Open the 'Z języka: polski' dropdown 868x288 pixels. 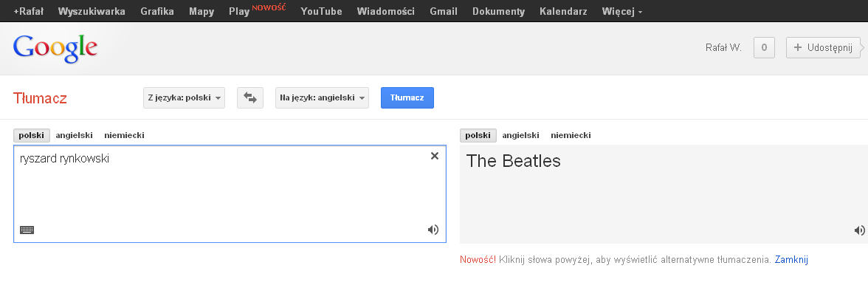(x=185, y=98)
